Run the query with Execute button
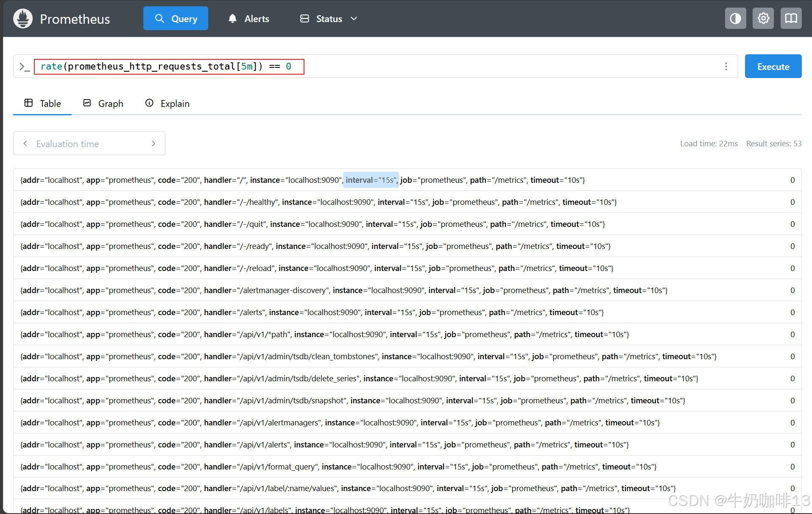This screenshot has width=812, height=514. pyautogui.click(x=773, y=66)
